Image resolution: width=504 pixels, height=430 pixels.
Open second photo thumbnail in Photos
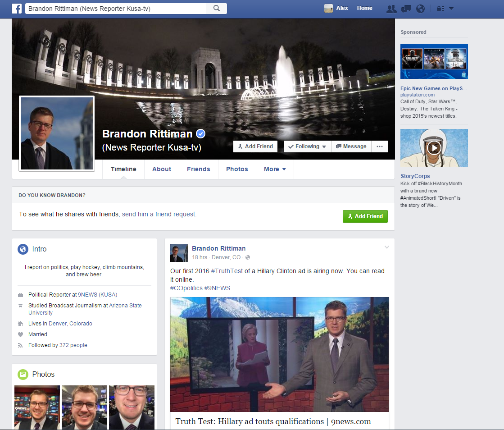[x=85, y=407]
